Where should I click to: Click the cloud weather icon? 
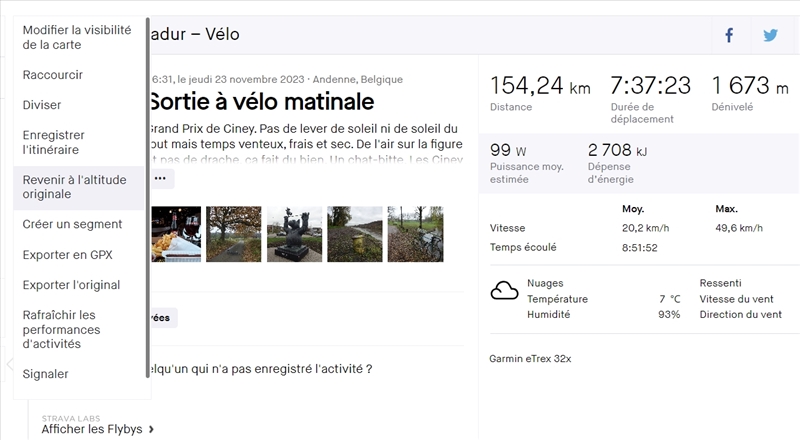tap(504, 291)
